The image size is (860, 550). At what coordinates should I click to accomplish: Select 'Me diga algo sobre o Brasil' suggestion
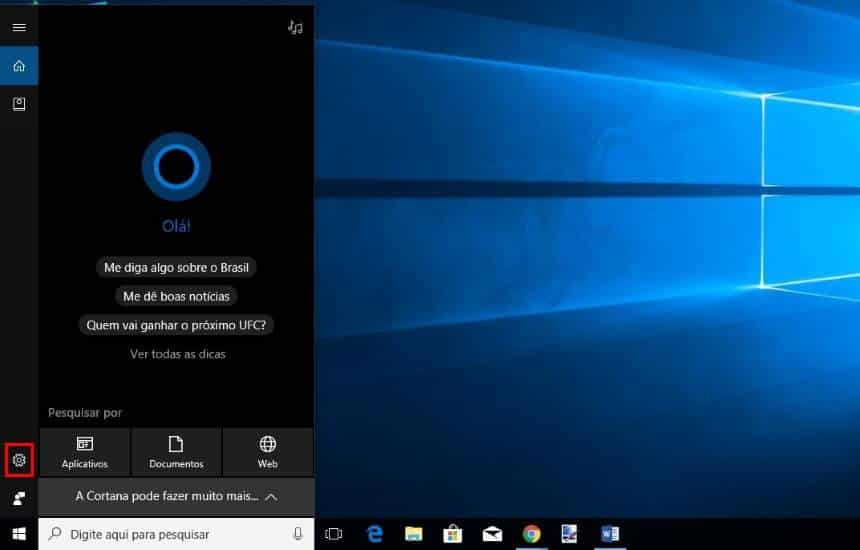point(176,268)
